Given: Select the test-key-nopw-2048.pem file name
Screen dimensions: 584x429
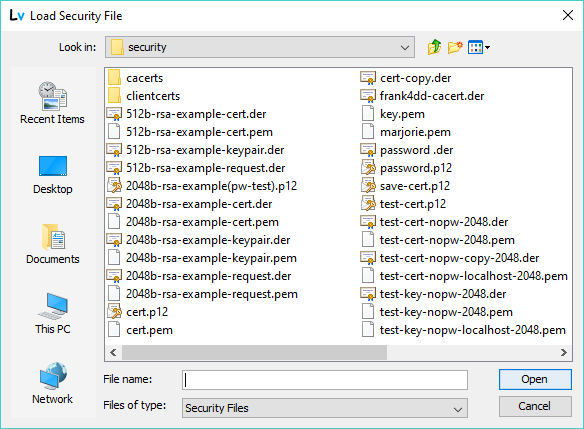Looking at the screenshot, I should (x=446, y=312).
